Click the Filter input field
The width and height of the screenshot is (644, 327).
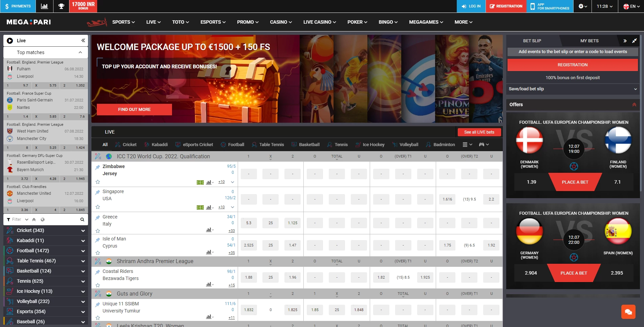[x=17, y=219]
